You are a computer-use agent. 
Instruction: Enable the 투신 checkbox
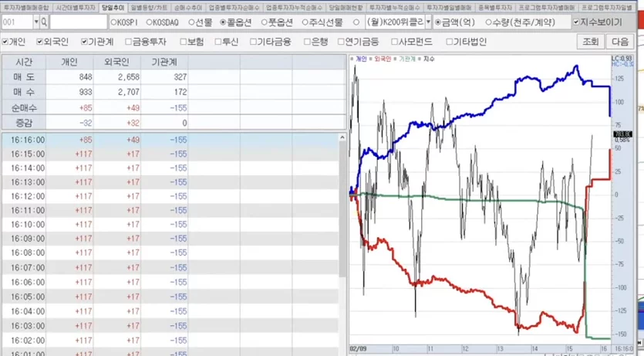[218, 42]
